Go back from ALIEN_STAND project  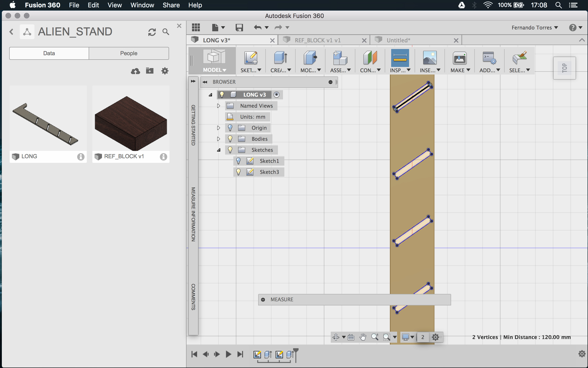pyautogui.click(x=11, y=32)
